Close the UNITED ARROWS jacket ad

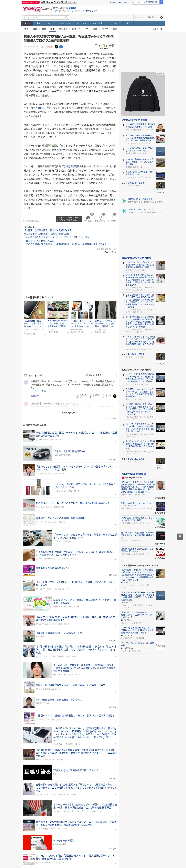point(163,73)
